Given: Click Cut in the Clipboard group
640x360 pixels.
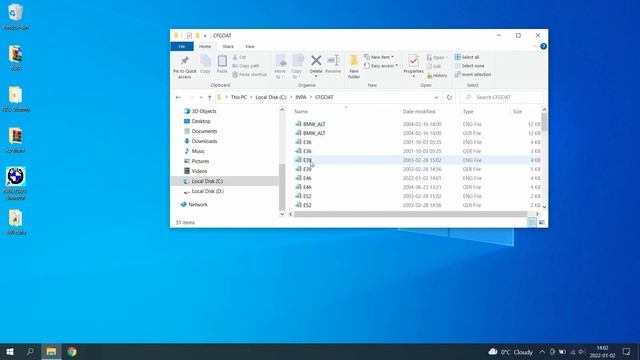Looking at the screenshot, I should coord(240,57).
